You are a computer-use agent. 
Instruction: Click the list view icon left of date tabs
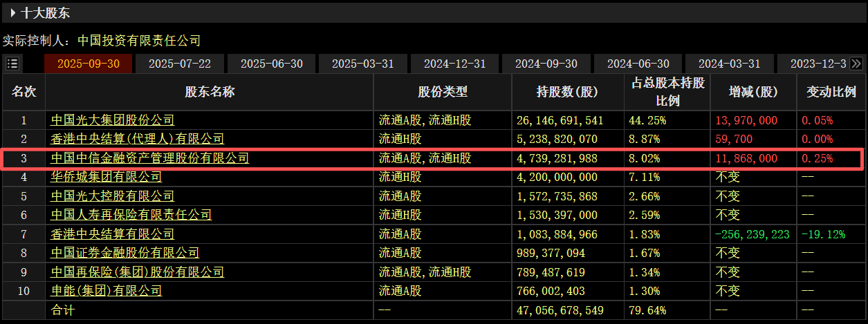[x=12, y=64]
